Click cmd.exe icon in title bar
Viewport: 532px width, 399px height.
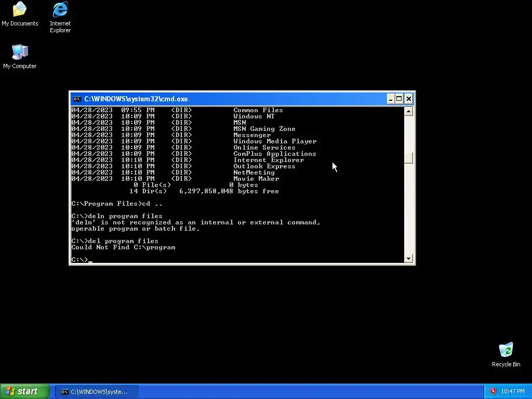click(77, 99)
